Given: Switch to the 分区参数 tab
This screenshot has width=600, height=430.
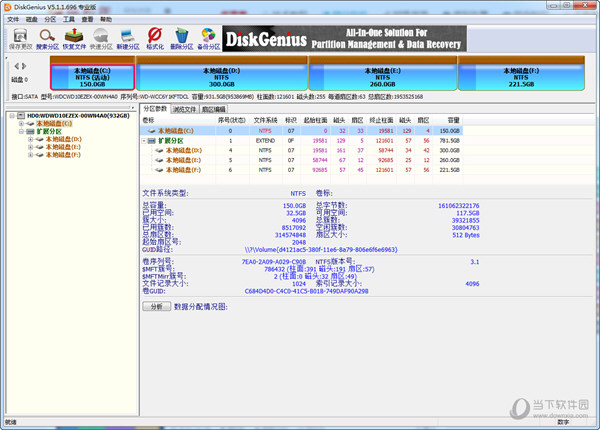Looking at the screenshot, I should 155,109.
